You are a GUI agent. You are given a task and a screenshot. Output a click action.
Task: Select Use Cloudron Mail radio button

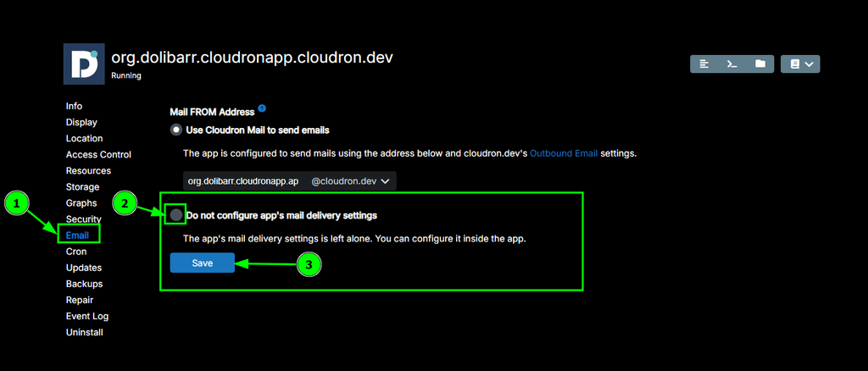[x=176, y=130]
